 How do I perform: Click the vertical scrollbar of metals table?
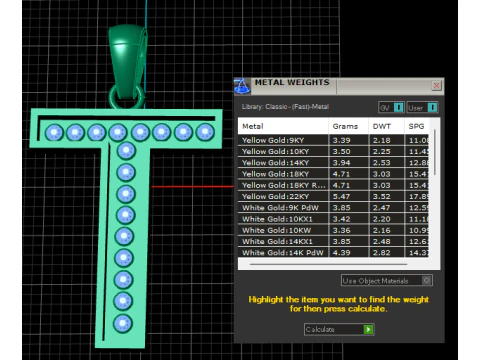pyautogui.click(x=434, y=152)
